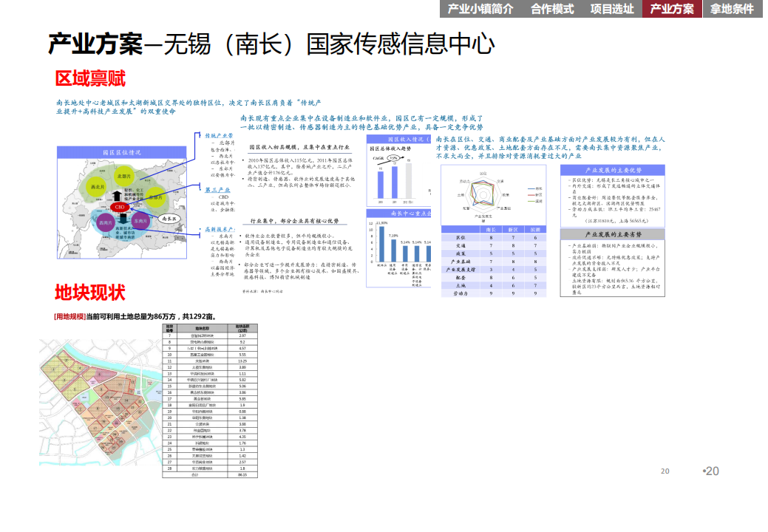
Task: Click the bulleted page number •20
Action: (710, 471)
